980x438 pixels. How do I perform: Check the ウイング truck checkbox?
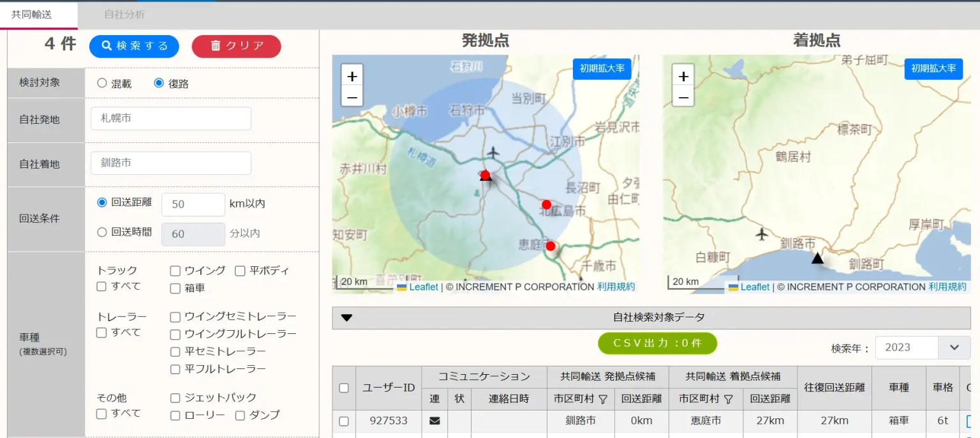click(175, 271)
